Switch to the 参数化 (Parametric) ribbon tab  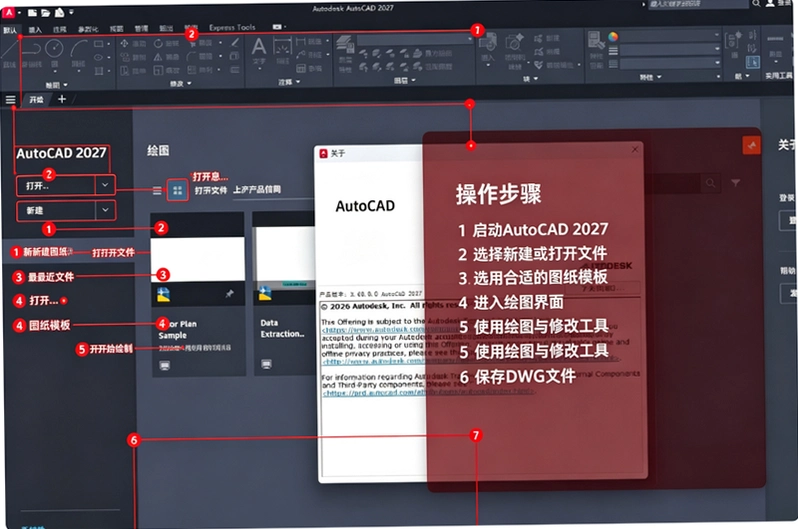[x=88, y=30]
